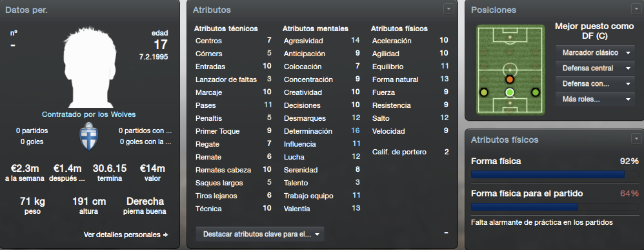Open Destacar atributos clave para el... dropdown
644x250 pixels.
(x=260, y=234)
